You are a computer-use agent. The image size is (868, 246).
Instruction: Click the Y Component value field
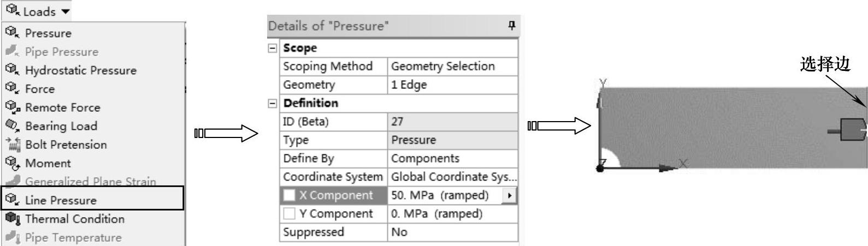(x=452, y=213)
